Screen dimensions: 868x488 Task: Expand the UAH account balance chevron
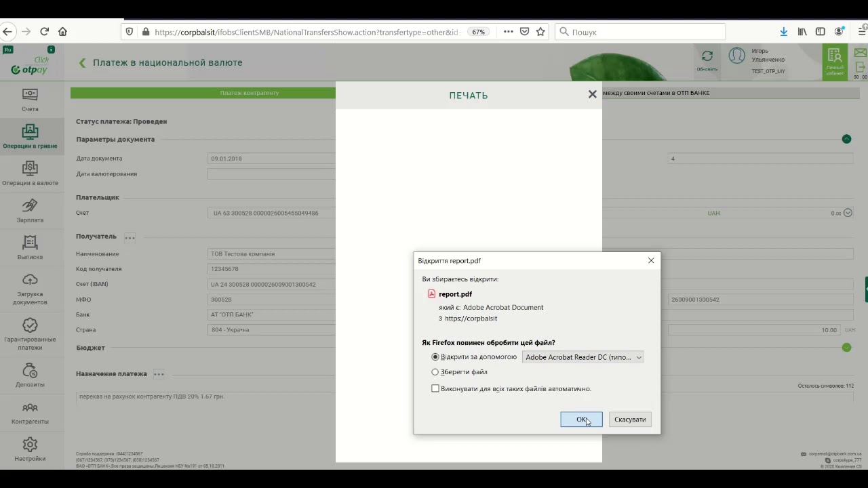pyautogui.click(x=848, y=213)
